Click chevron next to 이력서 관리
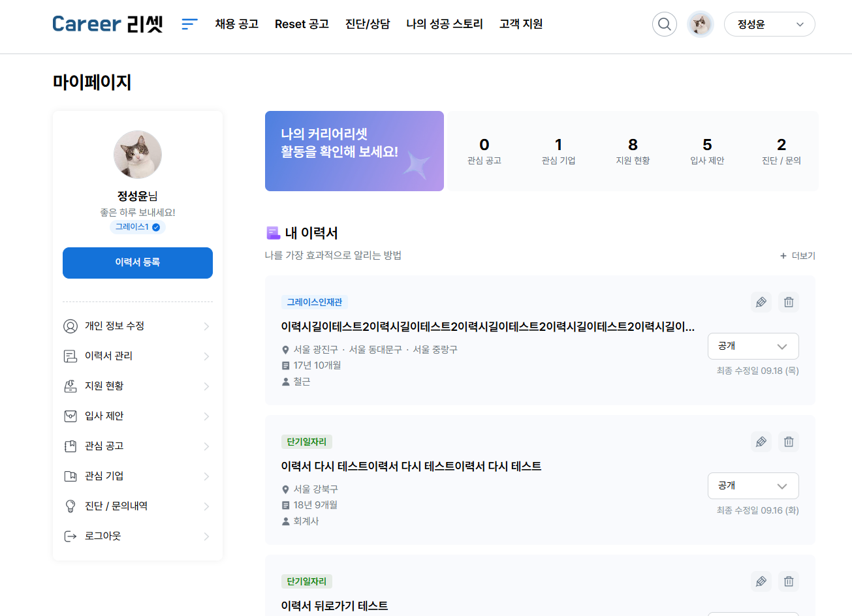The height and width of the screenshot is (616, 852). [206, 356]
